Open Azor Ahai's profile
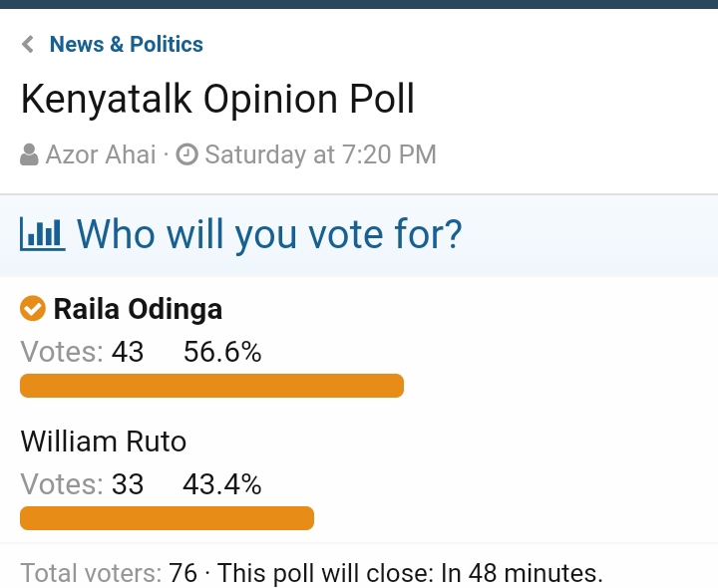Image resolution: width=718 pixels, height=588 pixels. (x=101, y=154)
